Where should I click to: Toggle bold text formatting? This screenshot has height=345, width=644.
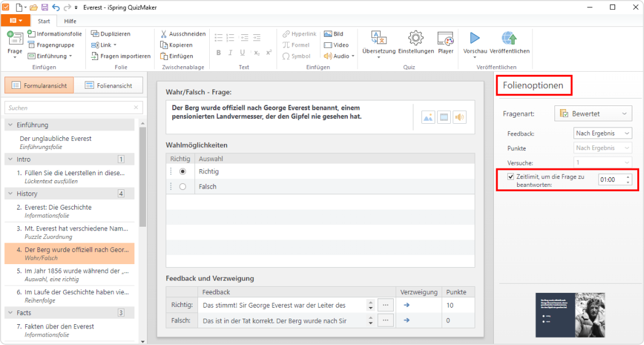(218, 53)
